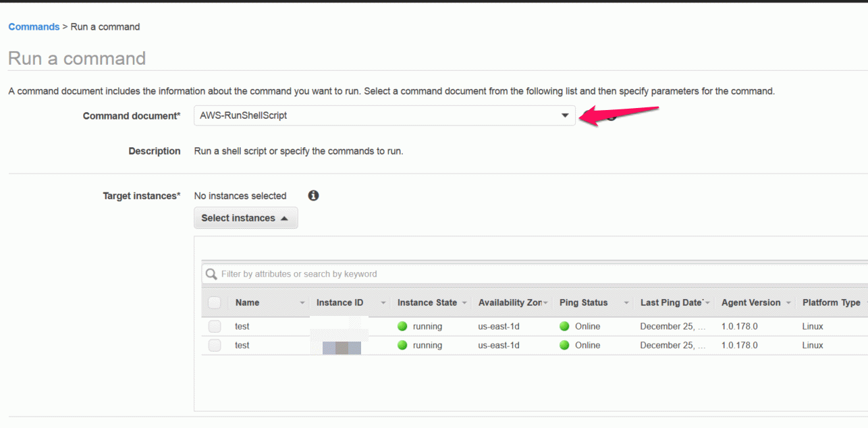Screen dimensions: 868x428
Task: Collapse the Select instances expander
Action: [246, 218]
